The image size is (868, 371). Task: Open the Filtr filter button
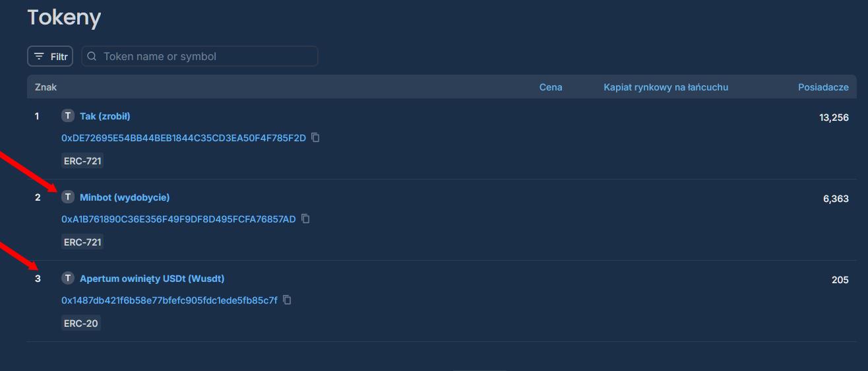pyautogui.click(x=50, y=56)
